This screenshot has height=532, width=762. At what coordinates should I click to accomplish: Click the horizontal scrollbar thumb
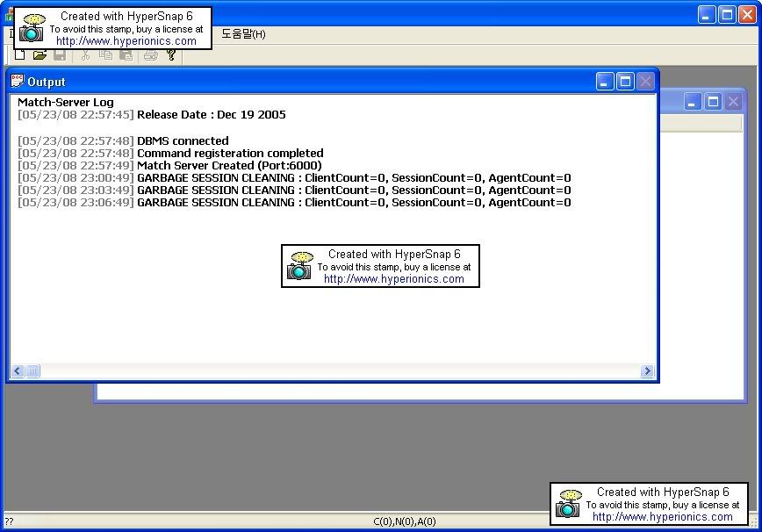click(32, 371)
